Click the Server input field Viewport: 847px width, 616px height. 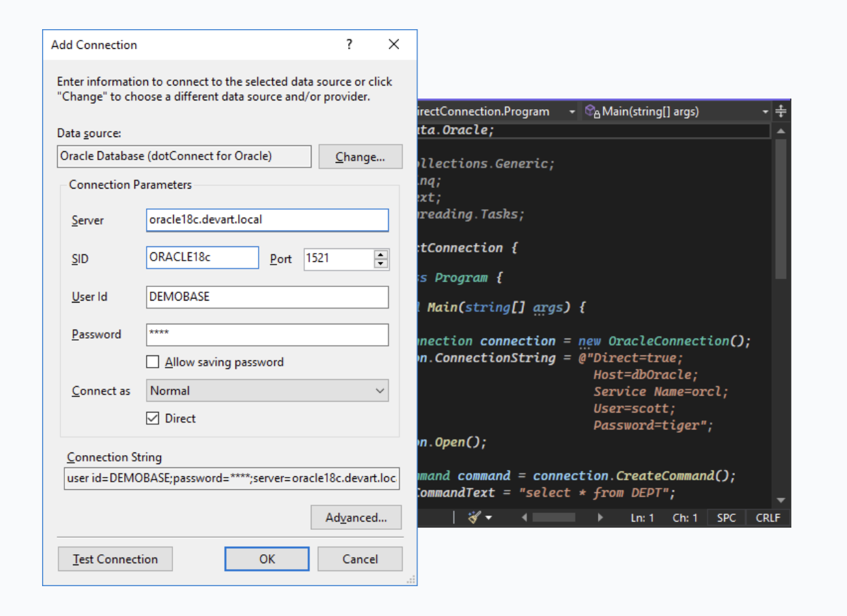coord(267,220)
